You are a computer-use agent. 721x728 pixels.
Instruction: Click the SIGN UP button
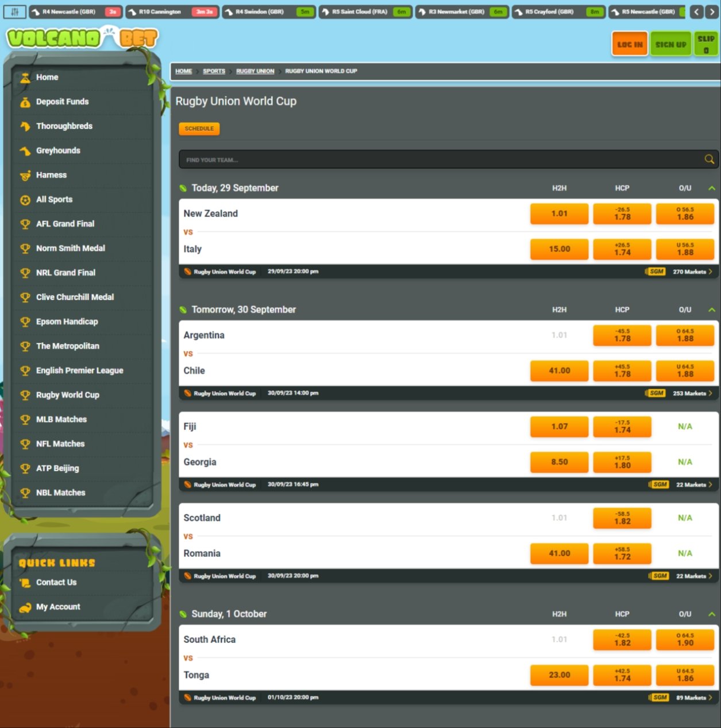point(670,44)
